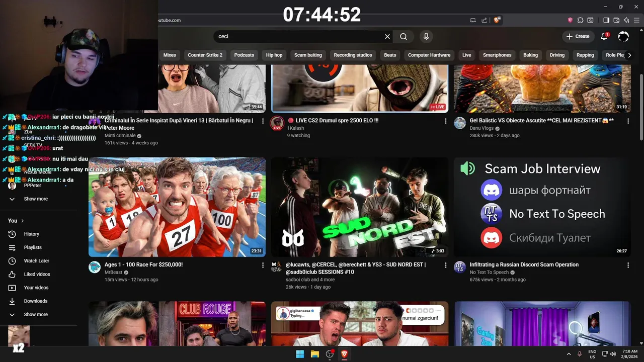Open the Extensions puzzle icon
644x362 pixels.
pyautogui.click(x=580, y=20)
